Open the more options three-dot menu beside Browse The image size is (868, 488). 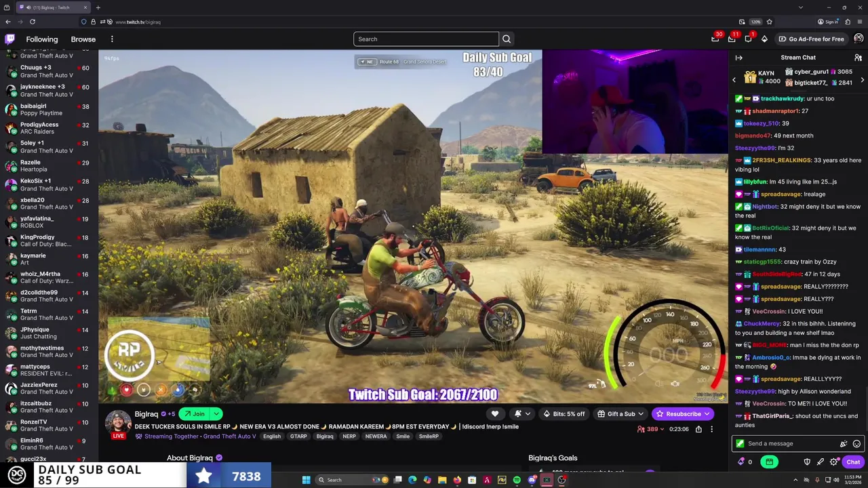click(x=112, y=39)
